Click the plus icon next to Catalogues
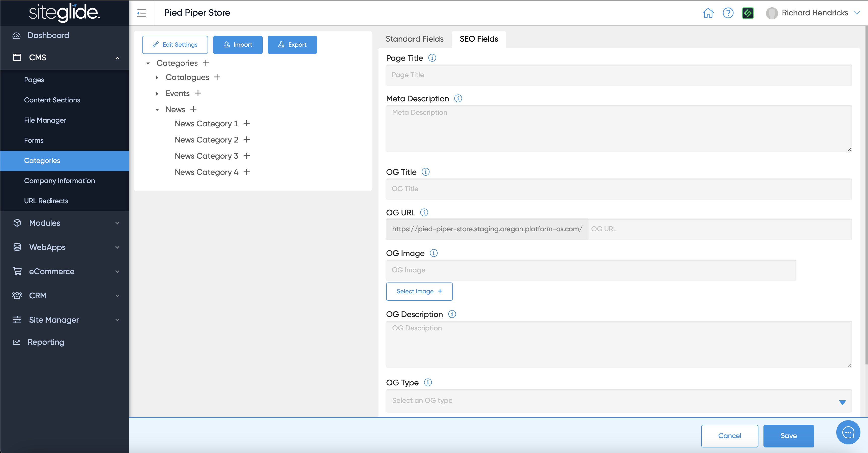The width and height of the screenshot is (868, 453). click(217, 77)
